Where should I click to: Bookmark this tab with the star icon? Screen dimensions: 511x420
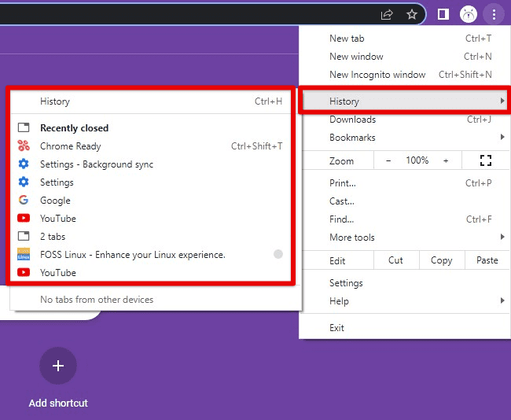click(412, 14)
